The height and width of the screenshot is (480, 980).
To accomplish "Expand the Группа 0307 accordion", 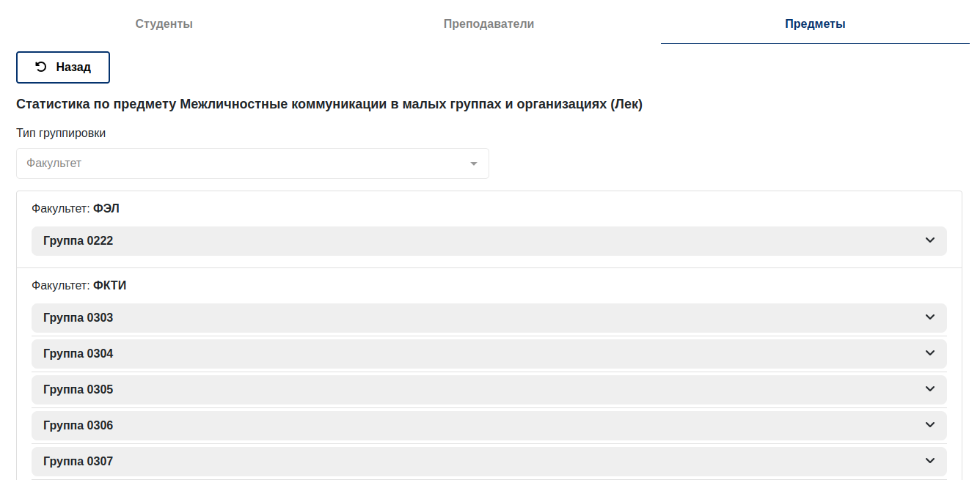I will [x=489, y=462].
